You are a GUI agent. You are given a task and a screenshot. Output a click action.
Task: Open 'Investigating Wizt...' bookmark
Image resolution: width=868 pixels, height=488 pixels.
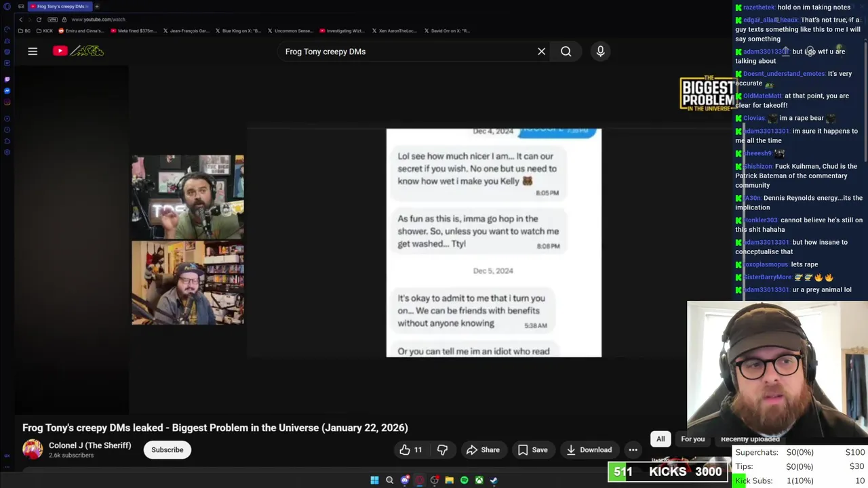click(342, 30)
